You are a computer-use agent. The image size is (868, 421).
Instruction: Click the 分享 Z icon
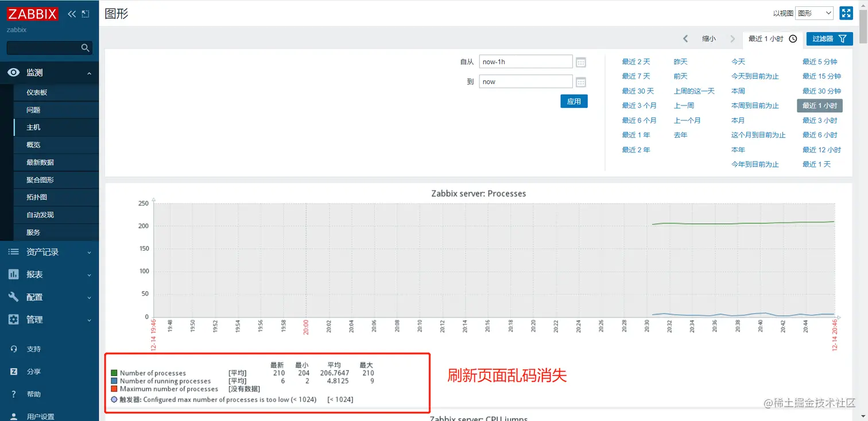(x=13, y=372)
